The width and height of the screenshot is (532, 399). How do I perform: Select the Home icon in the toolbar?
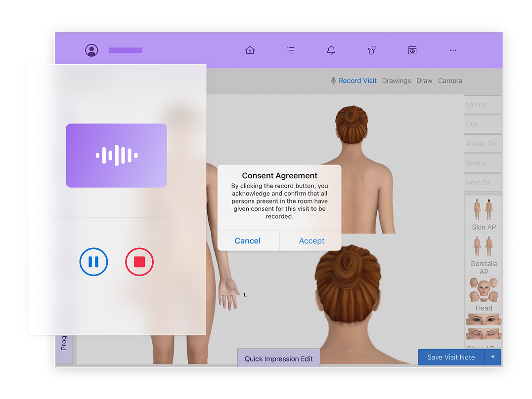(250, 50)
